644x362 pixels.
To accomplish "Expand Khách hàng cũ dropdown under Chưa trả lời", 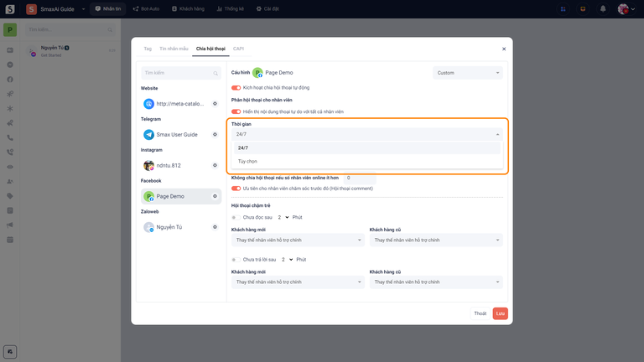I will (x=435, y=282).
